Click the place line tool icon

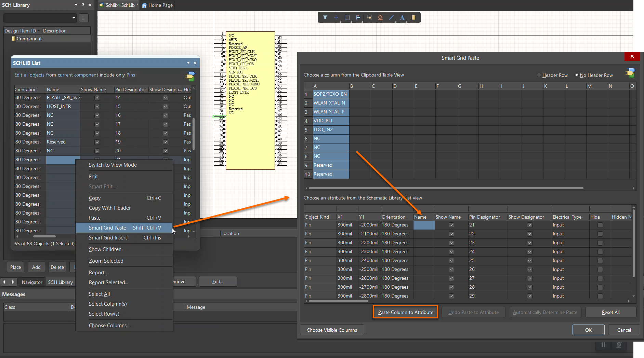click(x=391, y=17)
